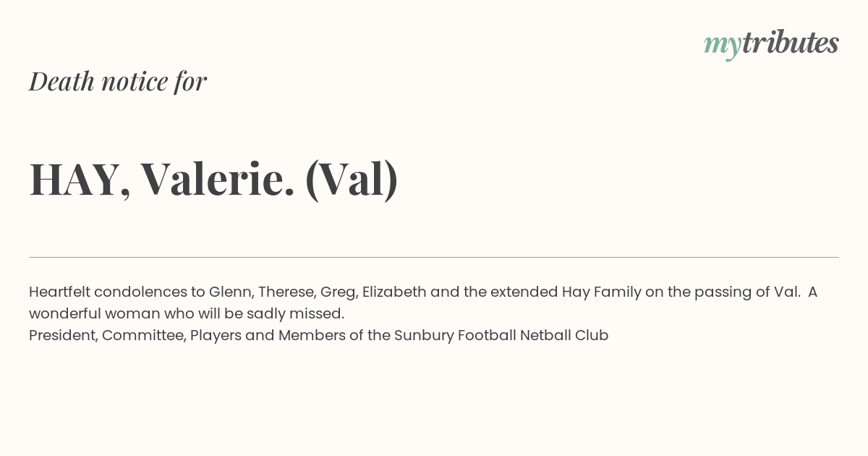Screen dimensions: 868x456
Task: Click the green "my" in the logo
Action: (x=723, y=46)
